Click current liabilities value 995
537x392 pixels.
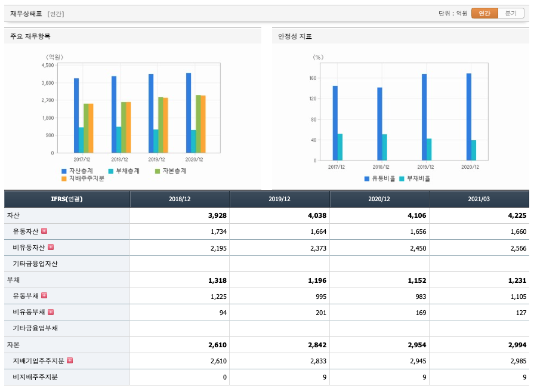[x=321, y=297]
